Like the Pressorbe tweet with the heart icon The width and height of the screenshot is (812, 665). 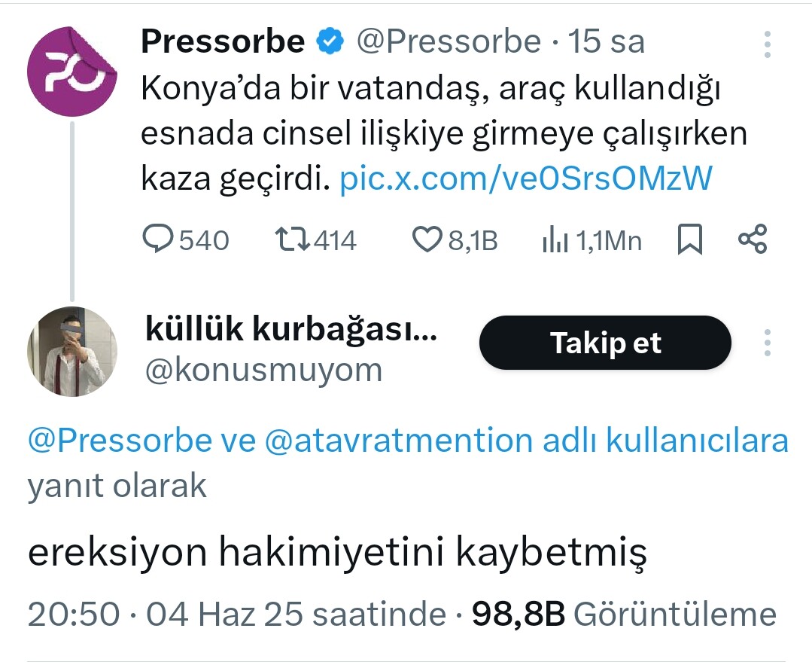point(427,239)
